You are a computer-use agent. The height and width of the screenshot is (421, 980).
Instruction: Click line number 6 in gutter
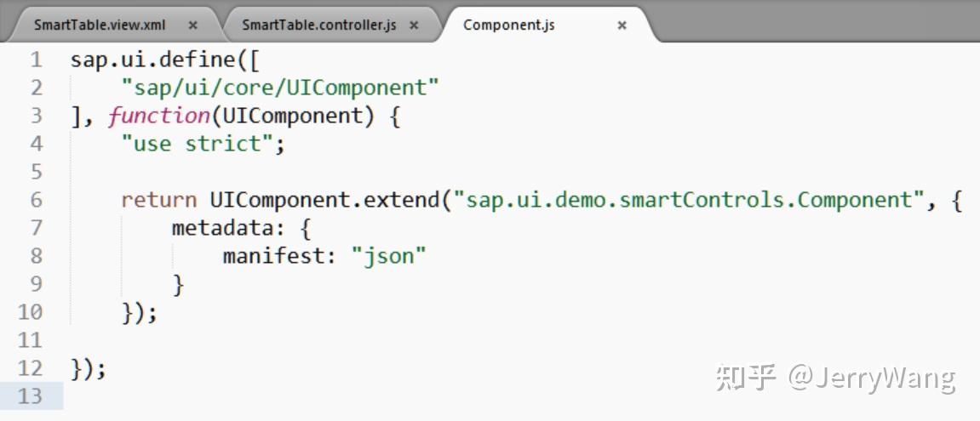pyautogui.click(x=37, y=200)
